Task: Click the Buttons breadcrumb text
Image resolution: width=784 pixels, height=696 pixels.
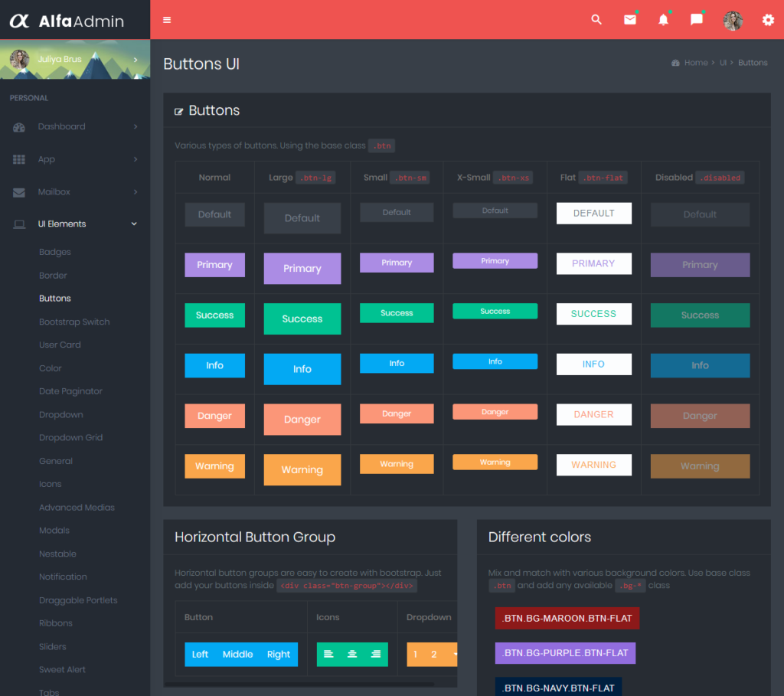Action: (x=753, y=63)
